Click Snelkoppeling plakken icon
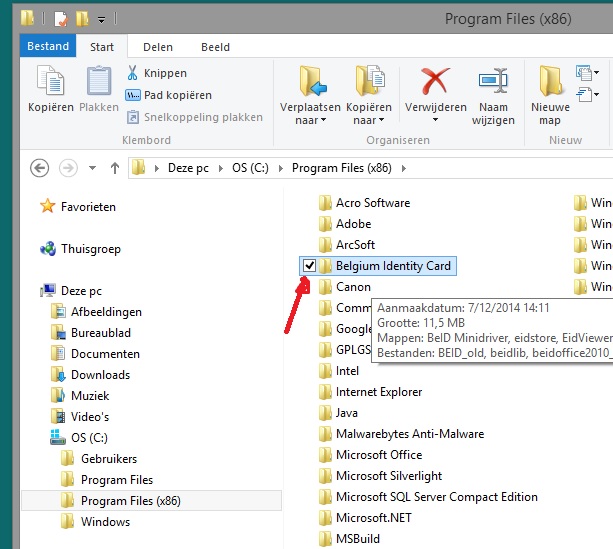Image resolution: width=613 pixels, height=549 pixels. [x=133, y=117]
